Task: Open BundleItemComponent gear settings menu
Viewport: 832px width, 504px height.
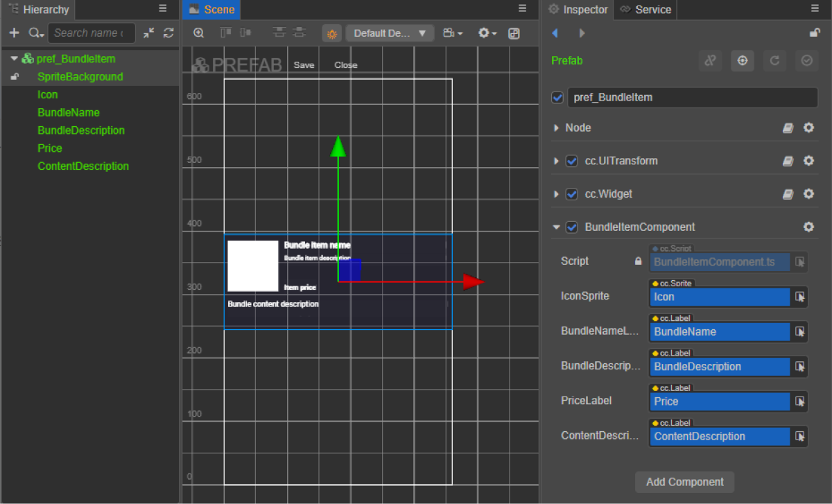Action: pyautogui.click(x=808, y=227)
